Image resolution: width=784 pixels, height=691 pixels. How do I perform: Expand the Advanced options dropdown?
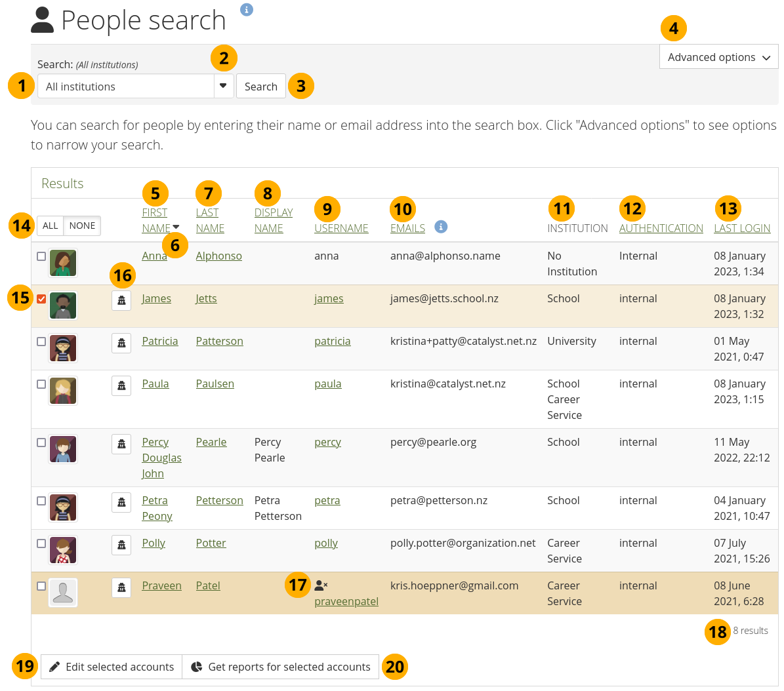click(718, 57)
